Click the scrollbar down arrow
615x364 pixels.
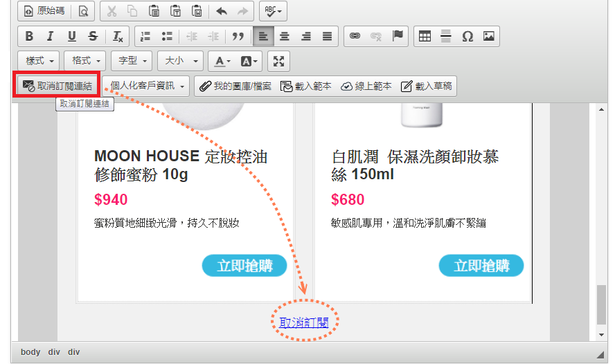tap(601, 335)
